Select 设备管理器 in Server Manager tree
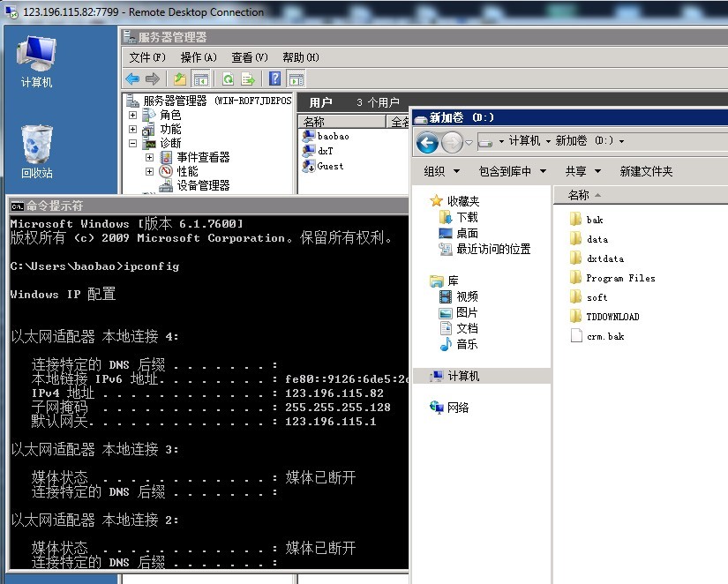Viewport: 728px width, 584px height. pos(194,185)
